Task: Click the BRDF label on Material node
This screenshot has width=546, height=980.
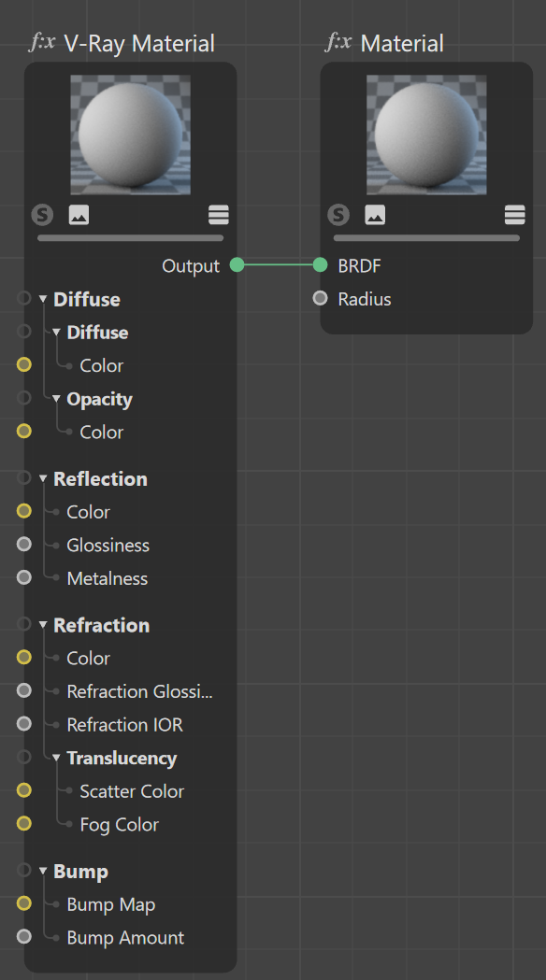Action: click(360, 266)
